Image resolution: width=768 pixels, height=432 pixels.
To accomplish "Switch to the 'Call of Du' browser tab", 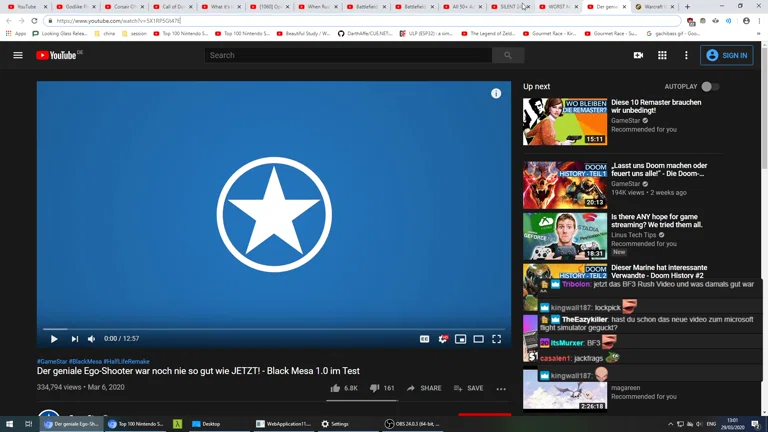I will pos(173,7).
